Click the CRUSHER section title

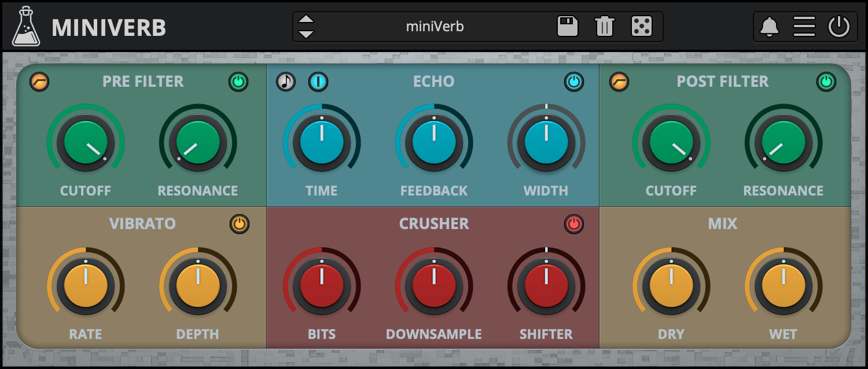(434, 224)
